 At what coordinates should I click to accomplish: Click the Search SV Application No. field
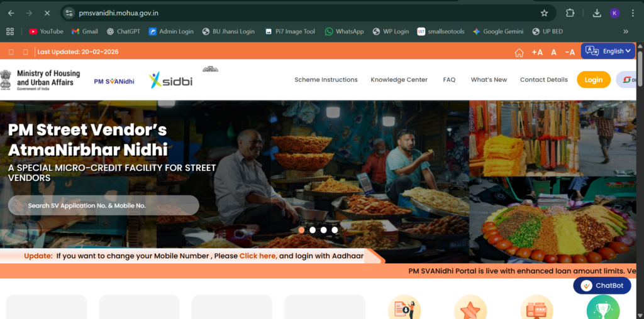coord(104,205)
